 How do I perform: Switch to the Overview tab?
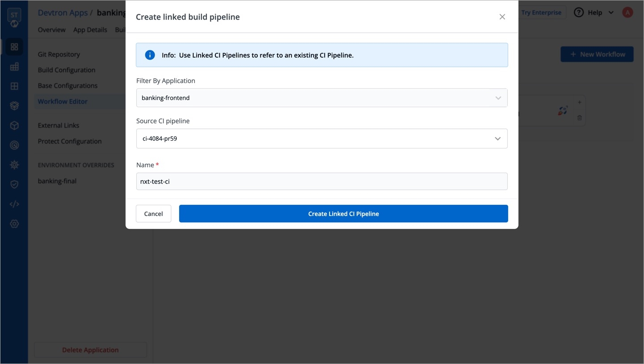51,30
